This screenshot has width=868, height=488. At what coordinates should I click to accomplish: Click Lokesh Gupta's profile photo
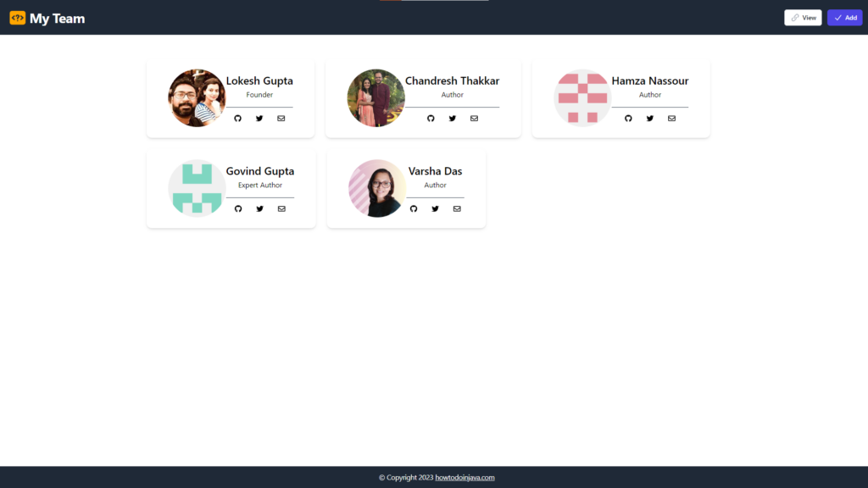click(197, 97)
